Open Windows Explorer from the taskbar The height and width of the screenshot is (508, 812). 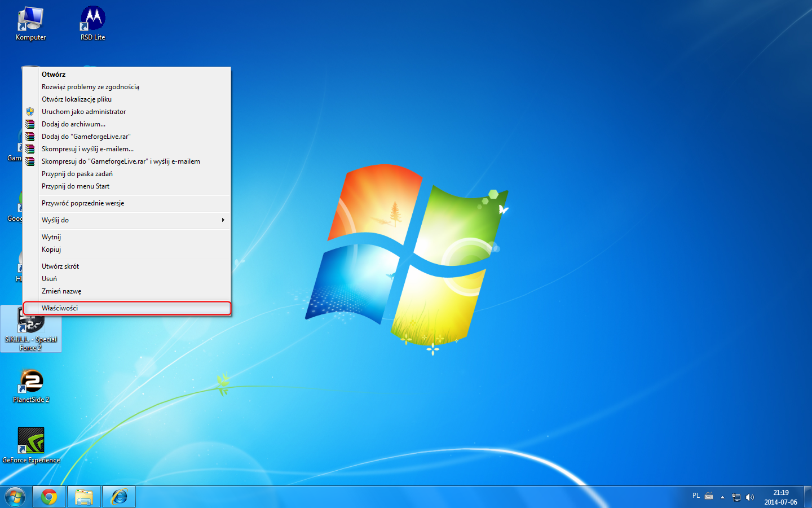[84, 497]
